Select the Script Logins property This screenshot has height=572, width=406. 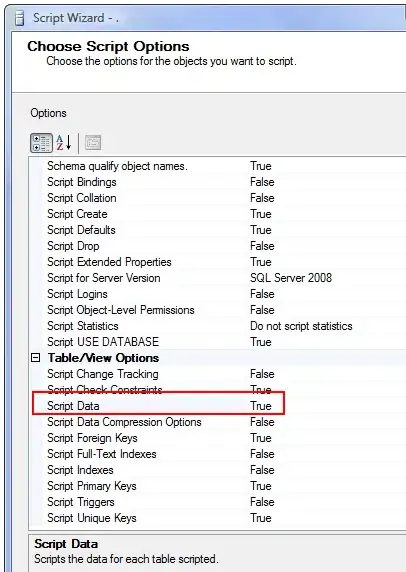(77, 294)
